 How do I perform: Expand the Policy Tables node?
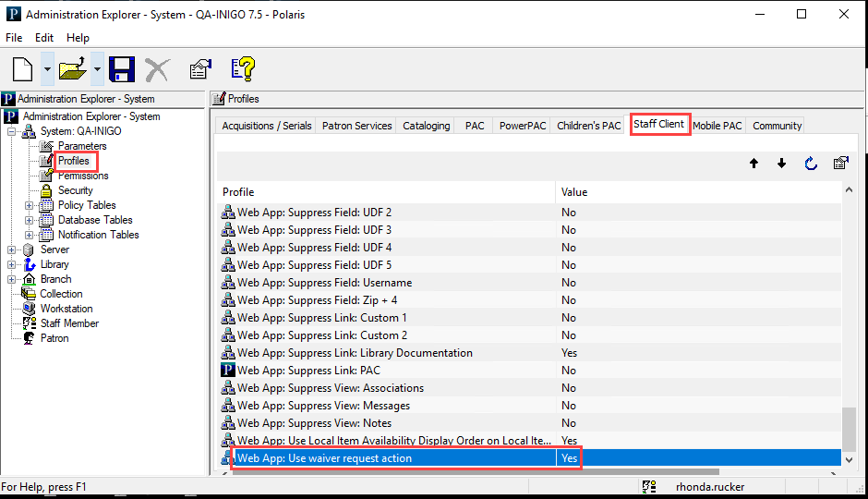(29, 205)
